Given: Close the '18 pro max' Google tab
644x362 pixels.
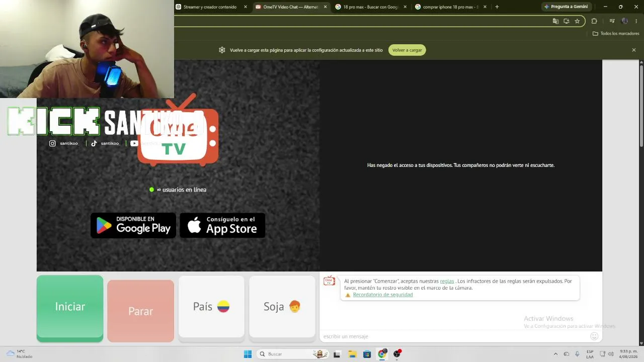Looking at the screenshot, I should (x=405, y=7).
